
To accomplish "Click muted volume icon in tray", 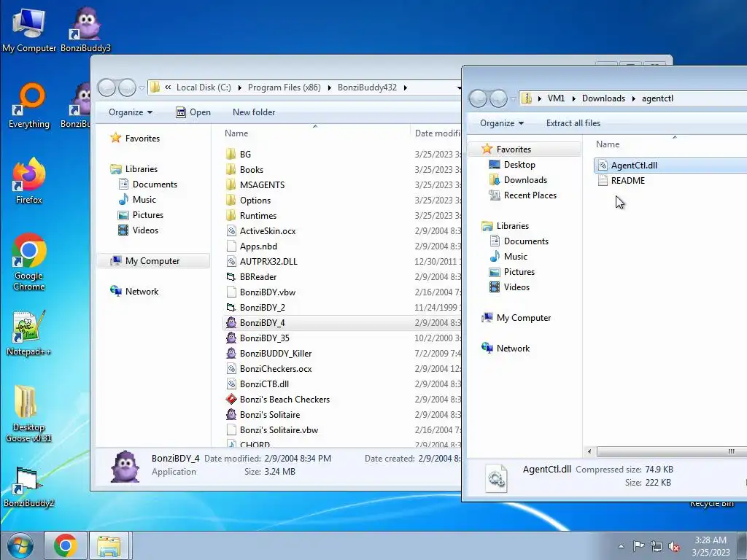I will 673,546.
